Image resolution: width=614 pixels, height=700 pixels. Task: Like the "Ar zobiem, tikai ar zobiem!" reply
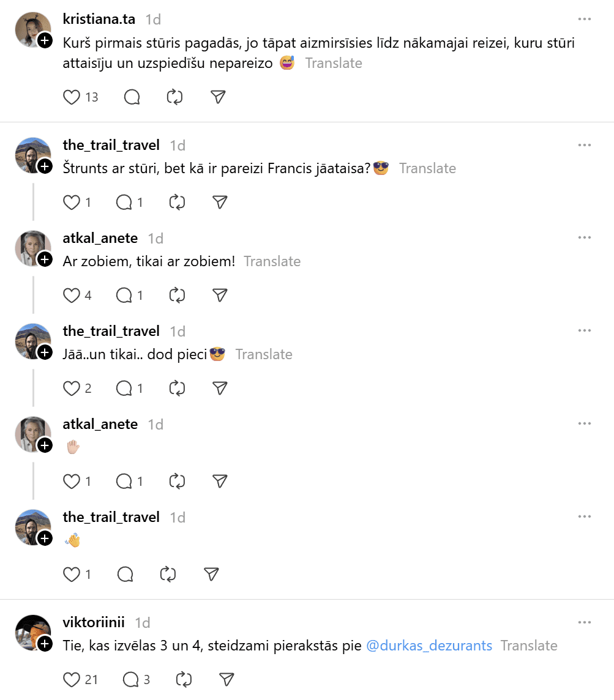72,296
